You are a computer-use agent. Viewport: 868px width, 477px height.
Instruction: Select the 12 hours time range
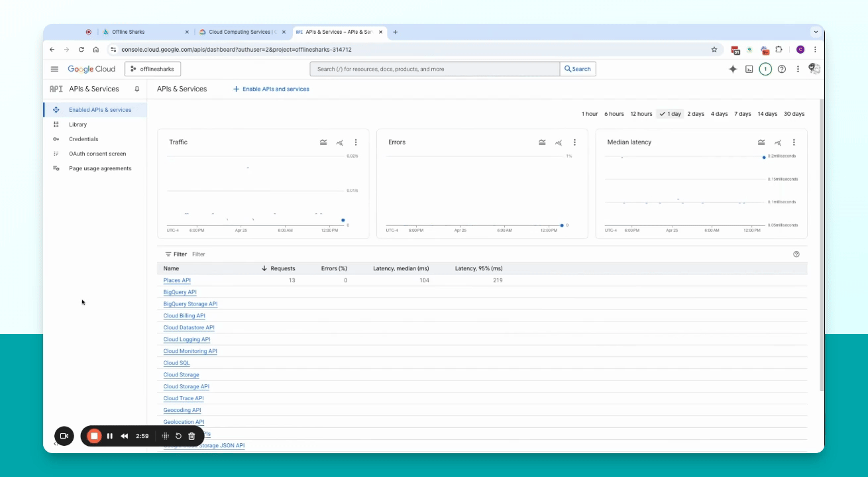point(641,114)
